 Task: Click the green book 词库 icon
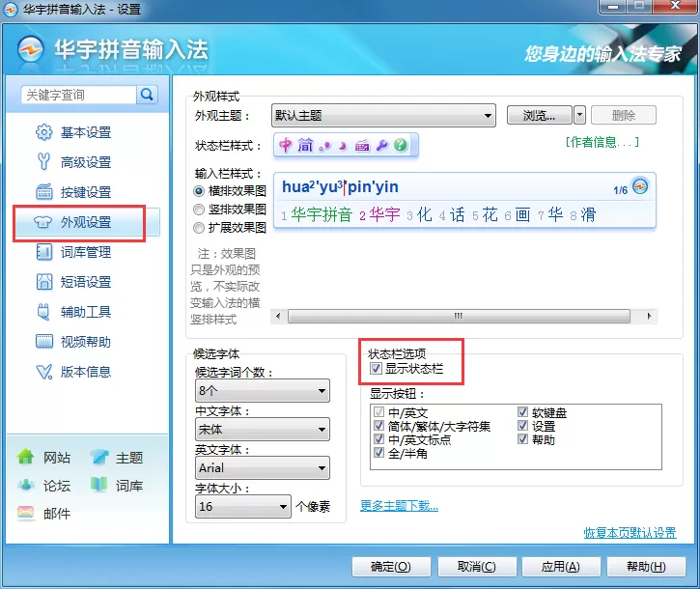point(98,484)
